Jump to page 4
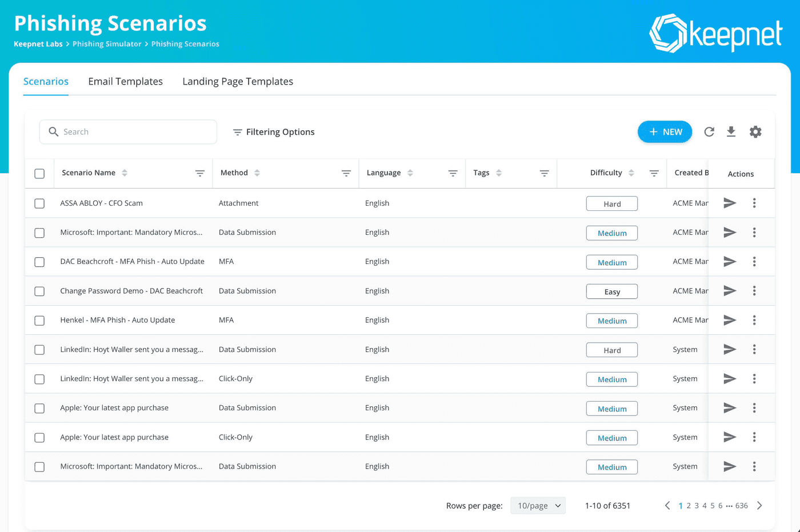Image resolution: width=800 pixels, height=532 pixels. (705, 506)
